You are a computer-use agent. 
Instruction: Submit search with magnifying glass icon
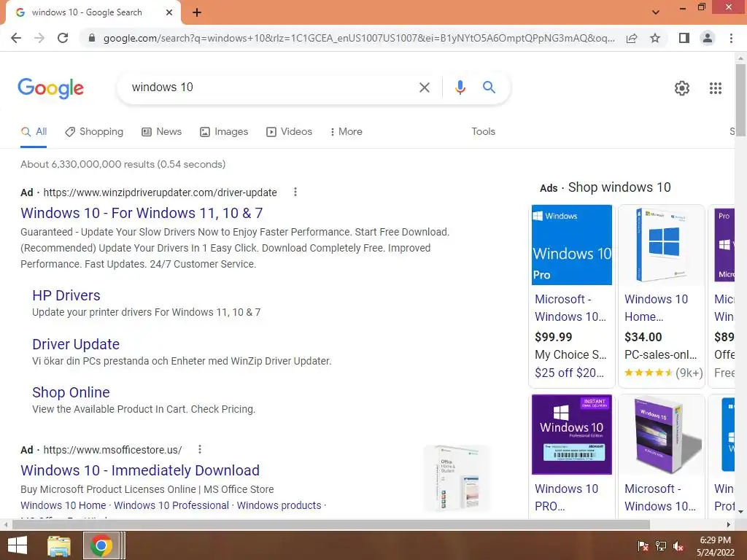[x=489, y=87]
